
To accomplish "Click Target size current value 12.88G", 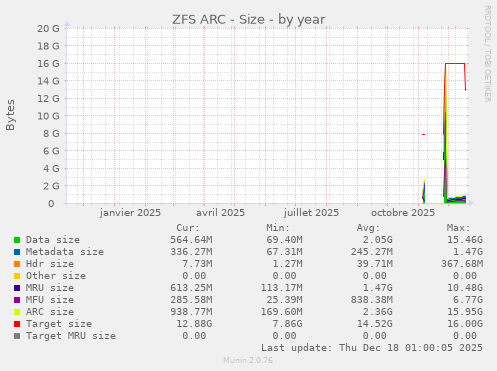I will pyautogui.click(x=194, y=324).
